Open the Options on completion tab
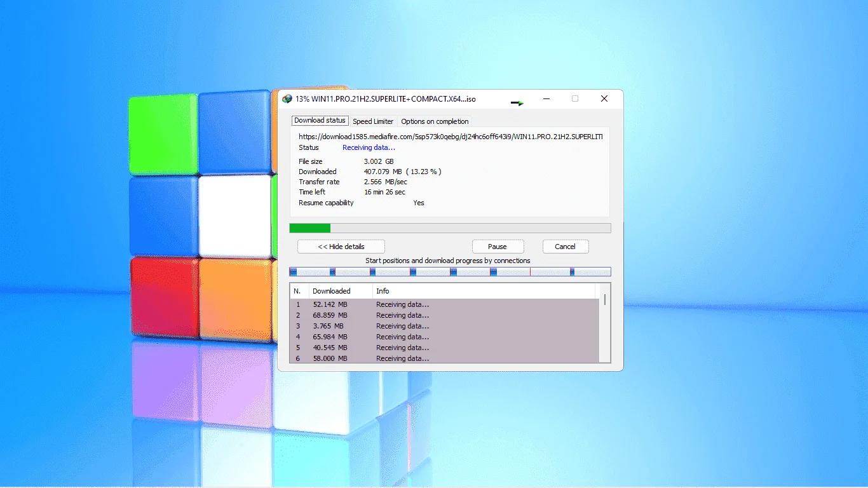This screenshot has width=868, height=488. tap(435, 121)
